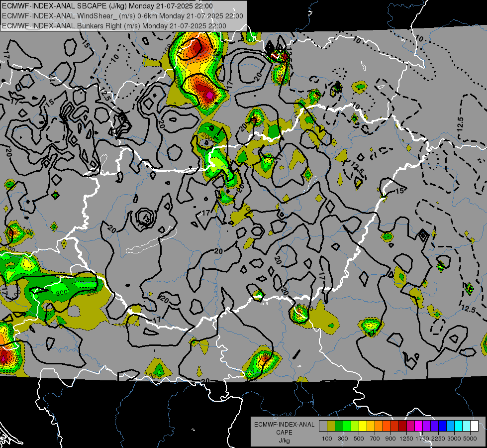Select the magenta legend swatch
The image size is (487, 448).
click(x=419, y=426)
